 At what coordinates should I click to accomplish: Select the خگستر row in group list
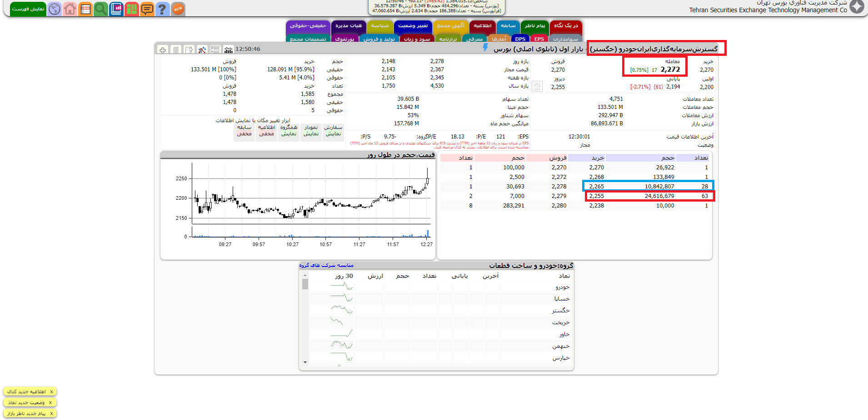tap(441, 311)
